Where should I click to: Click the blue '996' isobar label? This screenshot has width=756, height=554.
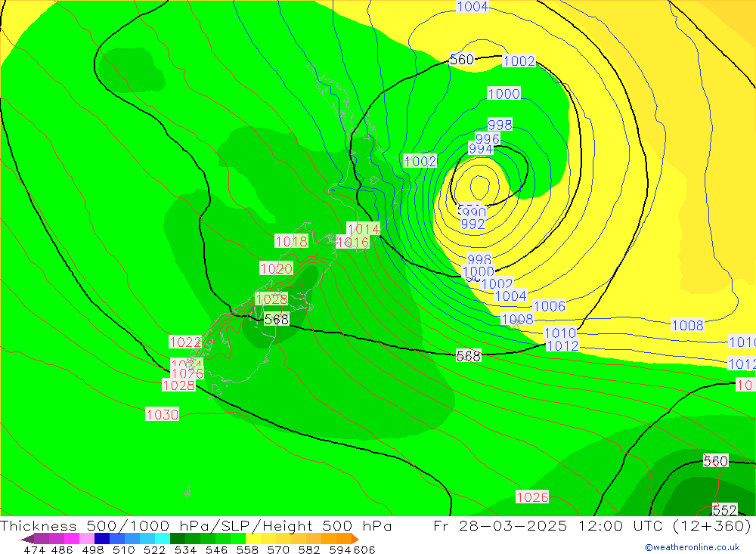point(488,139)
